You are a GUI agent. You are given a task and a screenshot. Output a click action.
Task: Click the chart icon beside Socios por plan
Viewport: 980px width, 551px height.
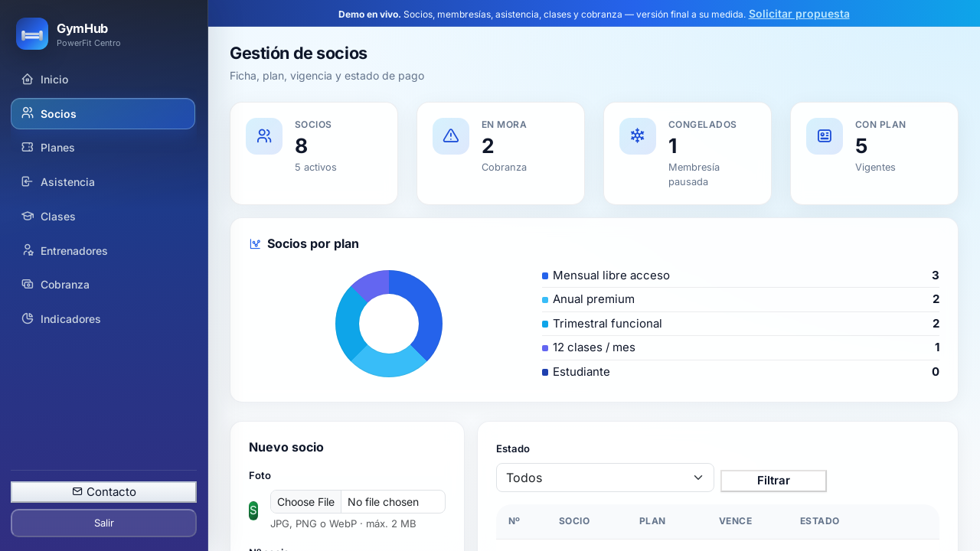[x=255, y=243]
